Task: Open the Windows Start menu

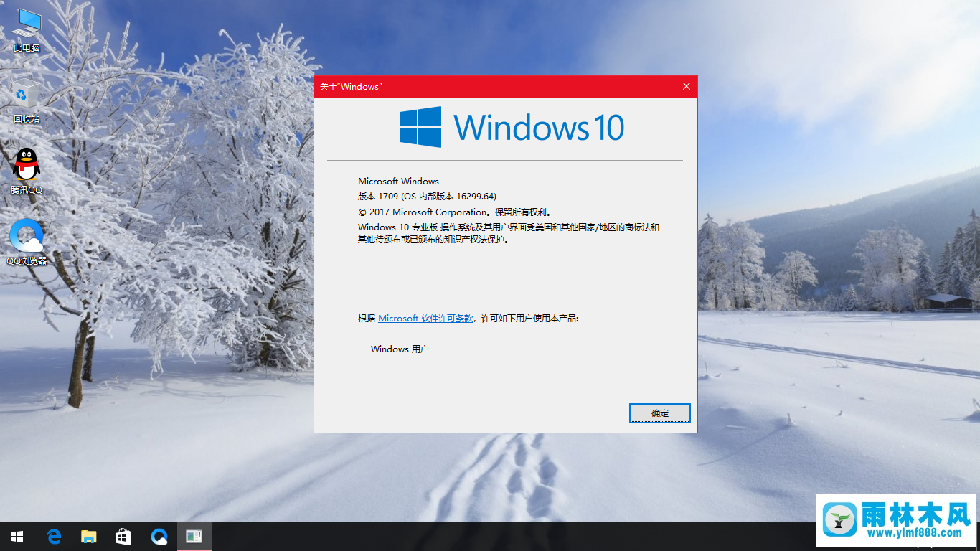Action: pos(17,537)
